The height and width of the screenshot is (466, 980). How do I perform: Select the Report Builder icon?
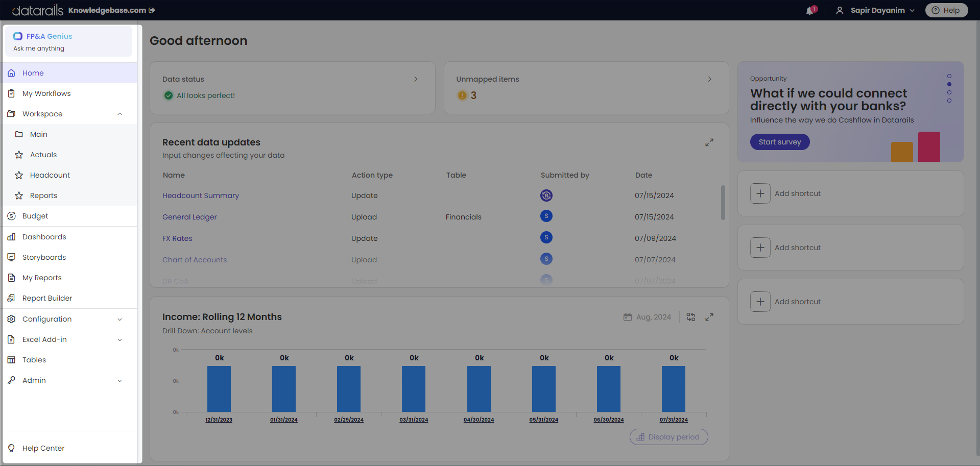pos(11,298)
